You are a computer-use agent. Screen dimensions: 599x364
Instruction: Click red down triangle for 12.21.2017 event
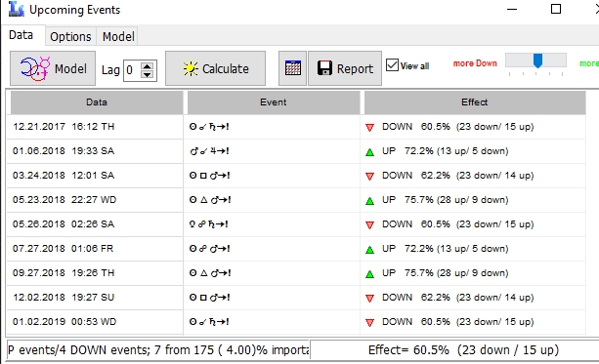tap(369, 128)
